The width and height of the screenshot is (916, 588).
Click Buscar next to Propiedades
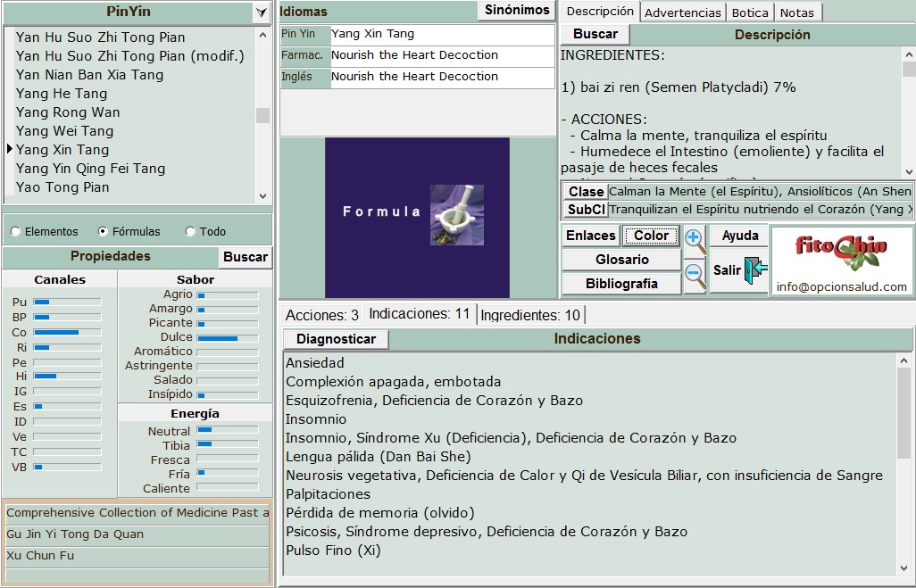pyautogui.click(x=246, y=257)
